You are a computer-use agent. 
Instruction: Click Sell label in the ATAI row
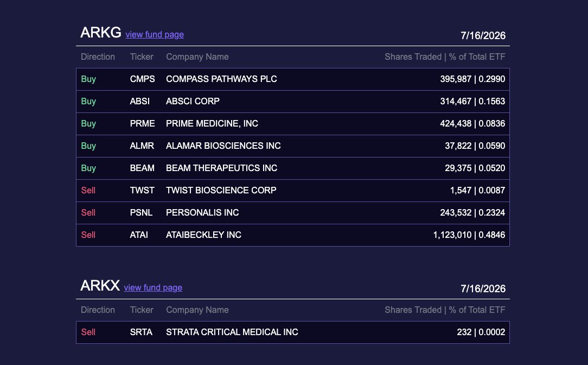coord(88,235)
